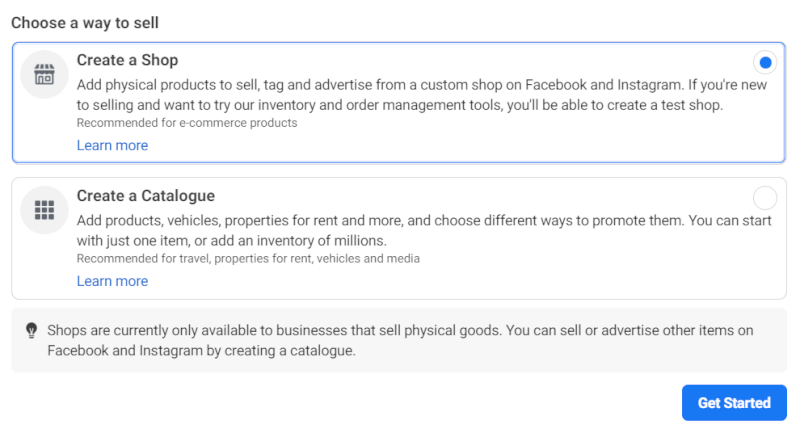Click the shop description about physical products
The height and width of the screenshot is (433, 800).
click(400, 83)
